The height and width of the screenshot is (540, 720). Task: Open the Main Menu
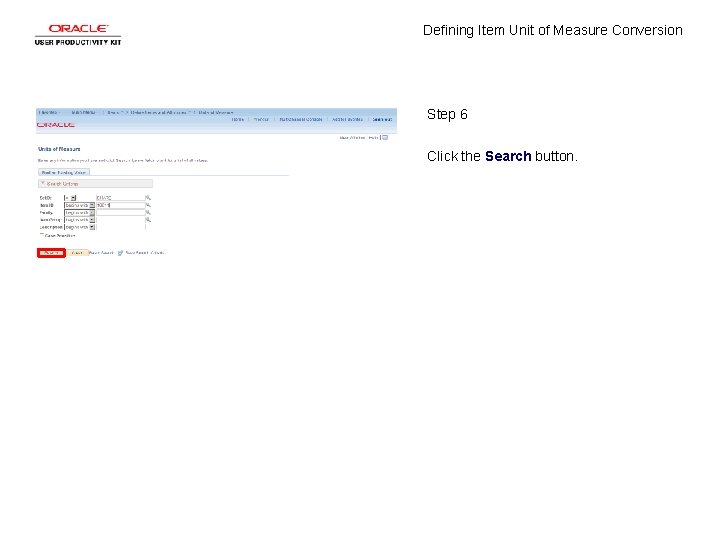84,112
